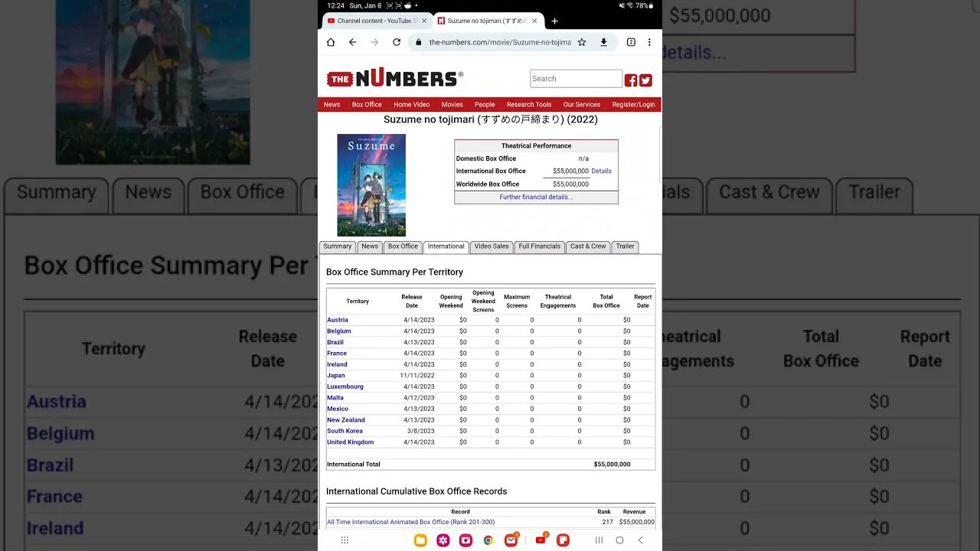Switch to the News tab under poster
Viewport: 980px width, 551px height.
tap(370, 246)
